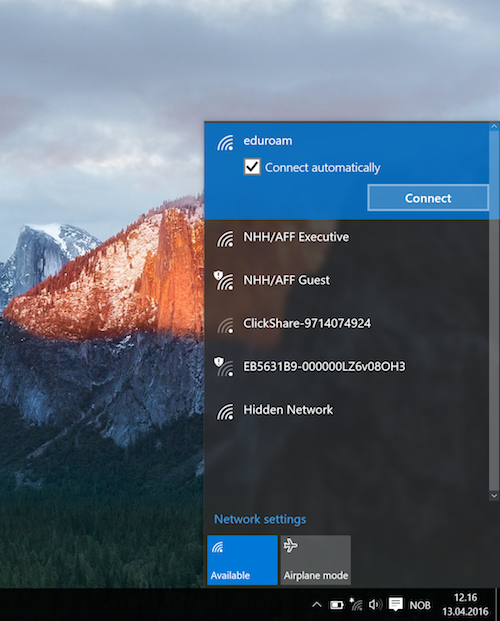
Task: Toggle the Wi-Fi Available tile
Action: point(242,560)
